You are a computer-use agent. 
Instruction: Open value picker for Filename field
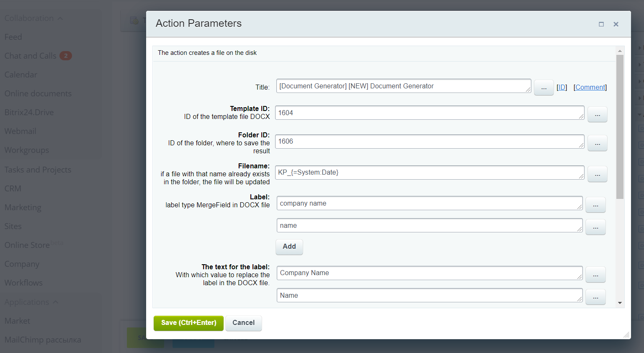click(597, 174)
